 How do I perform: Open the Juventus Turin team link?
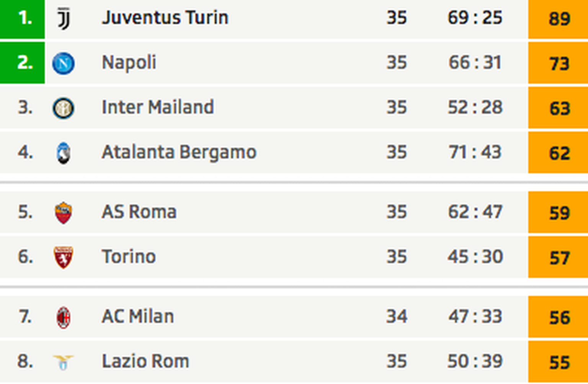click(165, 18)
